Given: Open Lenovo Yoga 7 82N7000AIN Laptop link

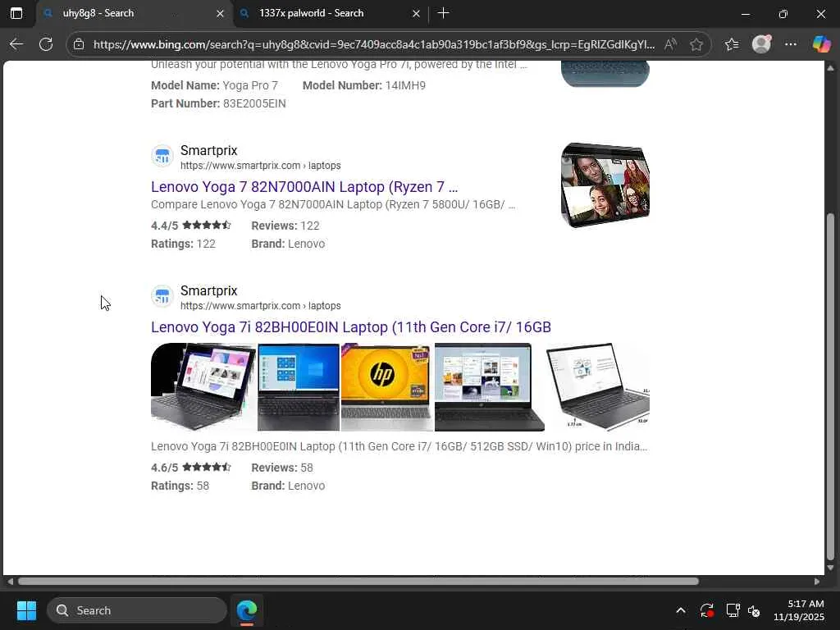Looking at the screenshot, I should [x=304, y=187].
